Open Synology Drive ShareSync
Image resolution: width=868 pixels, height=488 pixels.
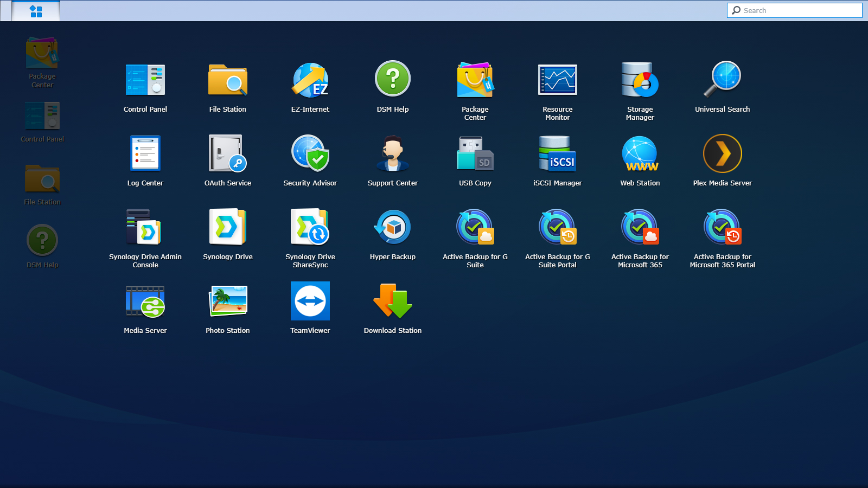pos(310,239)
